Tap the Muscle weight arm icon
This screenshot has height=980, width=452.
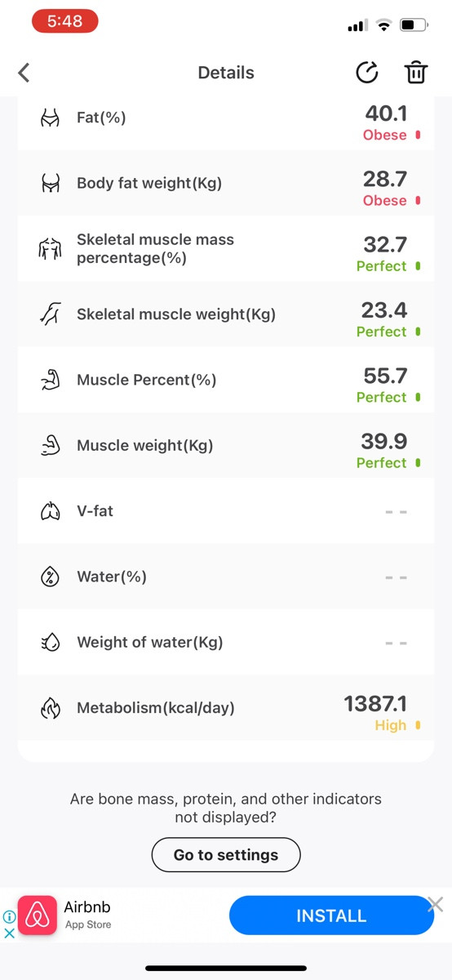[51, 445]
